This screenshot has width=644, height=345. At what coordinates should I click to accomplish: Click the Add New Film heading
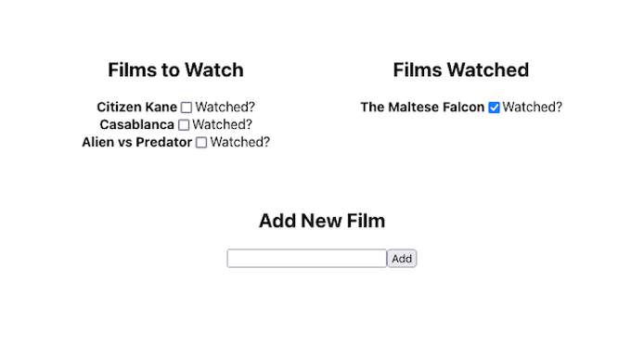point(322,221)
